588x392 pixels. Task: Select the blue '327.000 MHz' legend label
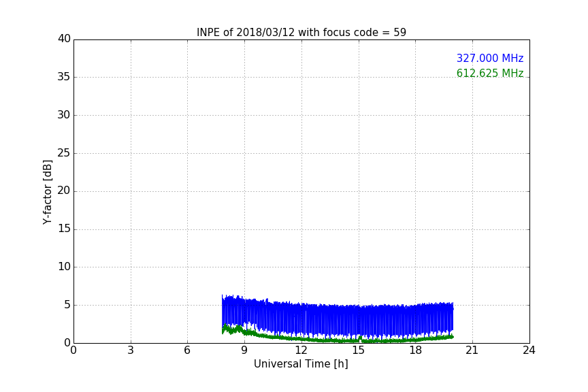click(x=490, y=58)
